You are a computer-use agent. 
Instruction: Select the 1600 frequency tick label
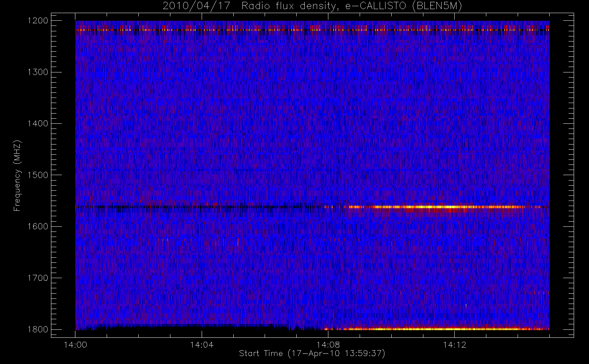coord(37,226)
